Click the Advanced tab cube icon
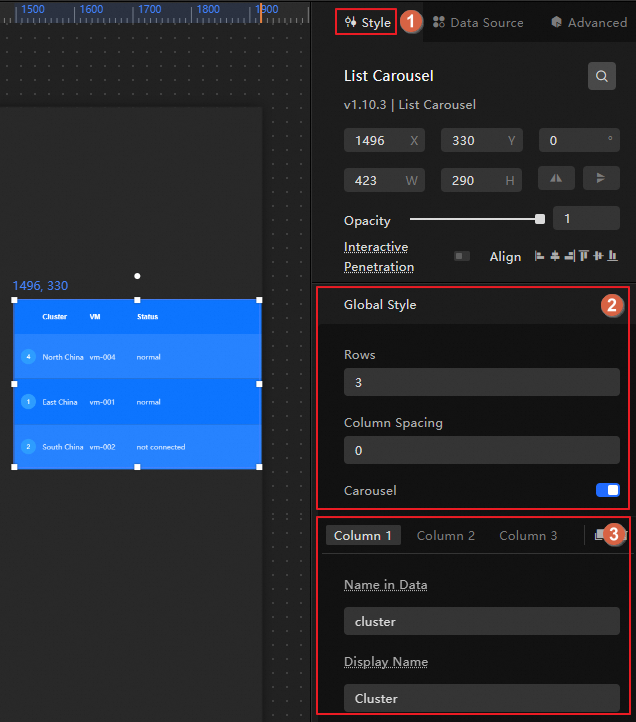The width and height of the screenshot is (636, 722). coord(556,22)
